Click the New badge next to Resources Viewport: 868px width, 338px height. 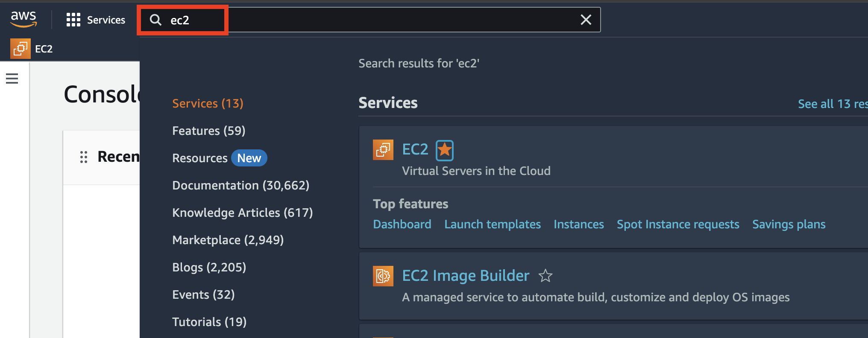[249, 158]
